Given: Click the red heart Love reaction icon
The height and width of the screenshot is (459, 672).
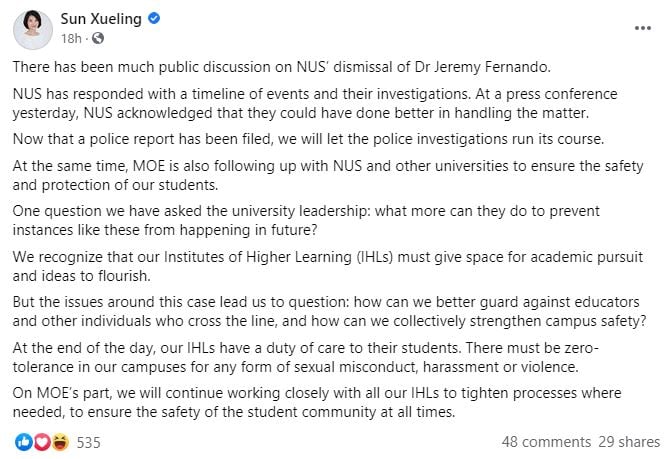Looking at the screenshot, I should click(x=40, y=441).
